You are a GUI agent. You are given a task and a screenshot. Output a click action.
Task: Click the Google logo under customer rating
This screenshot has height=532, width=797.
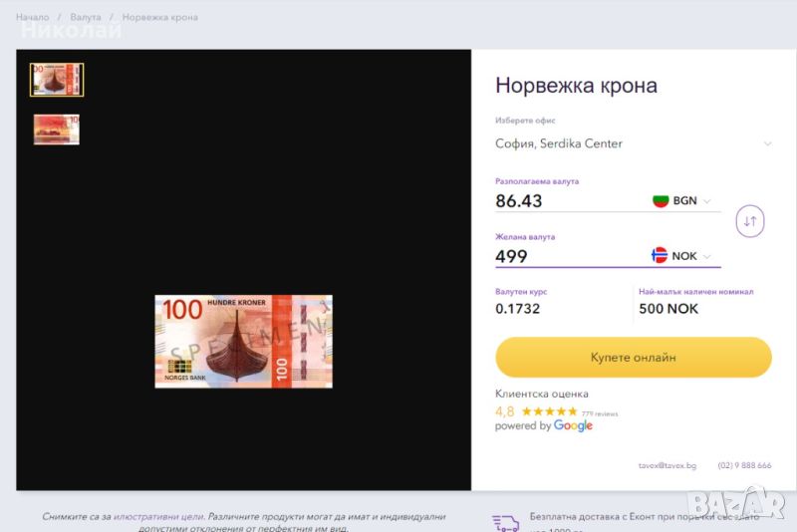(573, 425)
